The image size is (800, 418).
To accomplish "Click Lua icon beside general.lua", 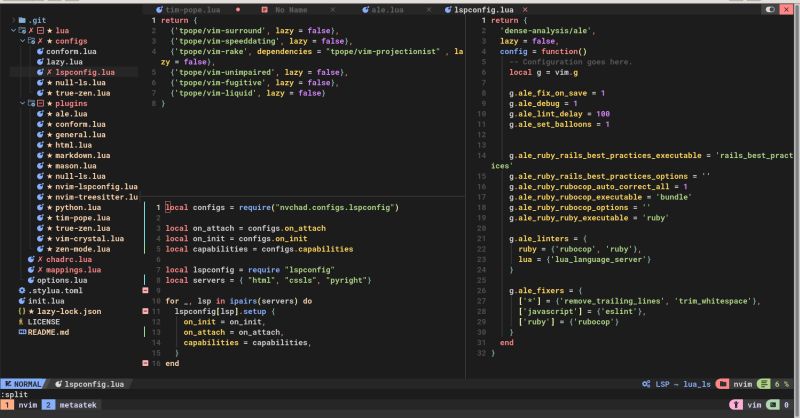I will coord(40,135).
